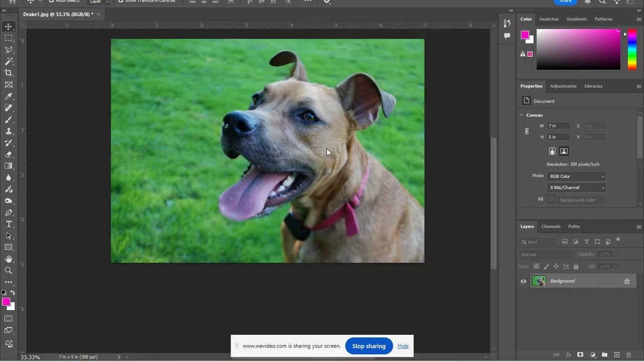Swap foreground and background colors
Screen dimensions: 644x362
pos(13,293)
